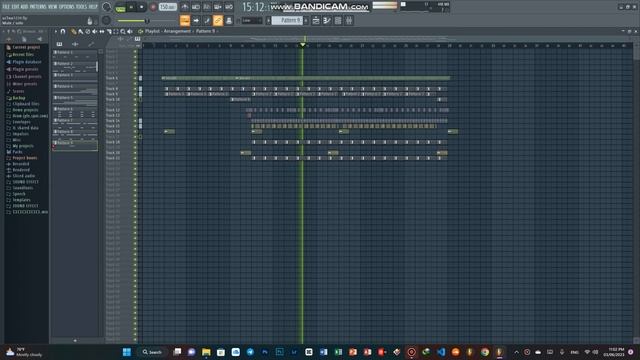Open the PATTERNS menu

(38, 7)
